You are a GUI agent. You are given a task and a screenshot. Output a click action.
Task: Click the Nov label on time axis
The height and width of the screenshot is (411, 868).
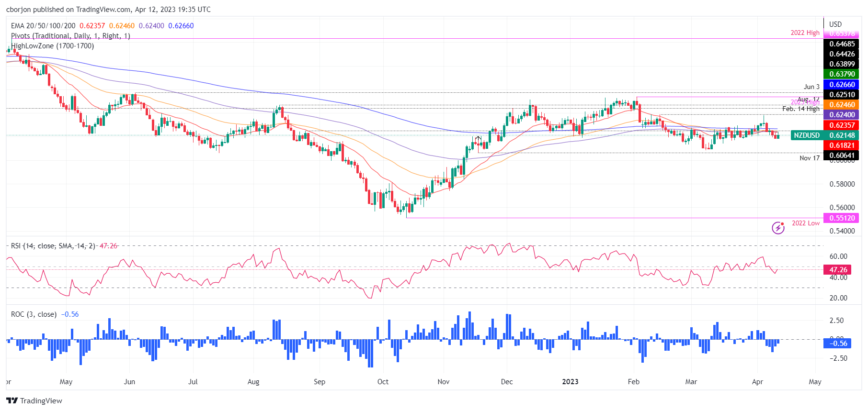coord(444,382)
